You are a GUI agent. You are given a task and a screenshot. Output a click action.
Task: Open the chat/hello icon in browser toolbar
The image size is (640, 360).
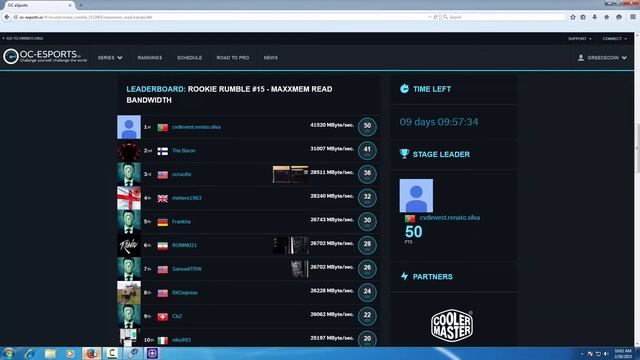click(619, 17)
